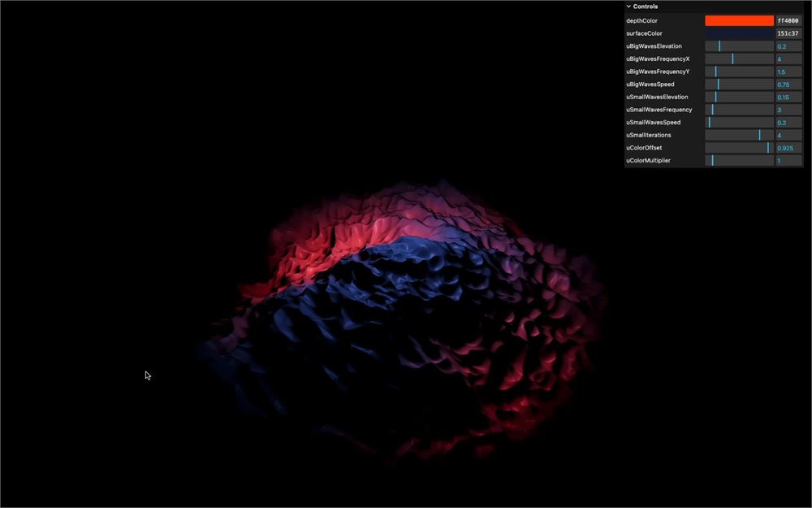Viewport: 812px width, 508px height.
Task: Click the uBigWavesSpeed value field 0.75
Action: [x=788, y=84]
